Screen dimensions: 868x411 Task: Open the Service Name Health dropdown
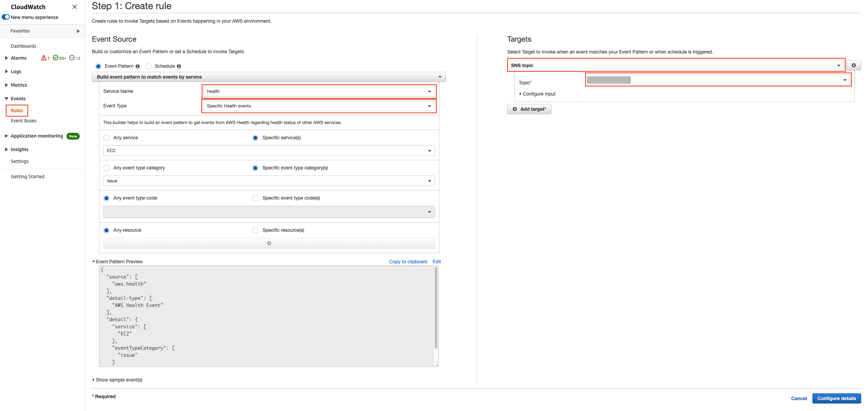(x=319, y=91)
